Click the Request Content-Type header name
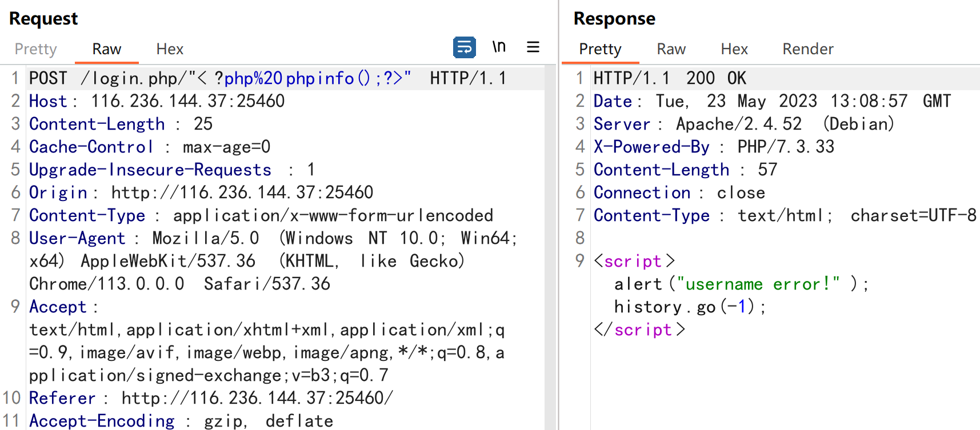The image size is (980, 430). 87,215
